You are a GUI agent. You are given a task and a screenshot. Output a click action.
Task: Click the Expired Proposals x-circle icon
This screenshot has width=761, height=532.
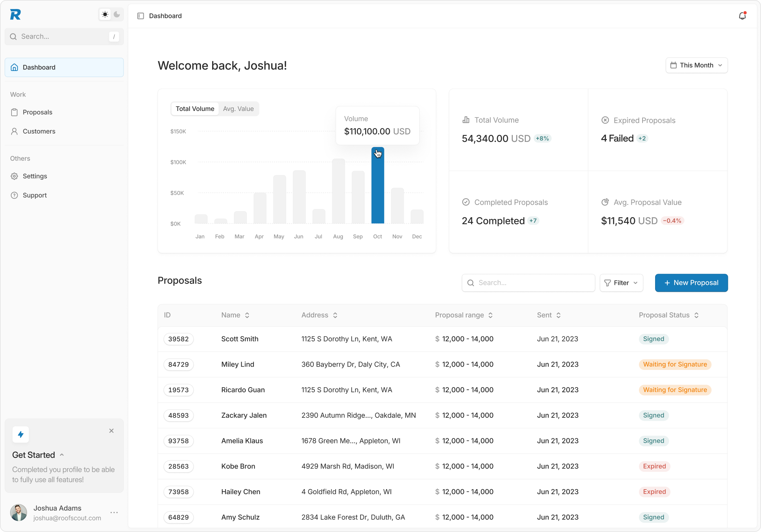click(x=605, y=120)
